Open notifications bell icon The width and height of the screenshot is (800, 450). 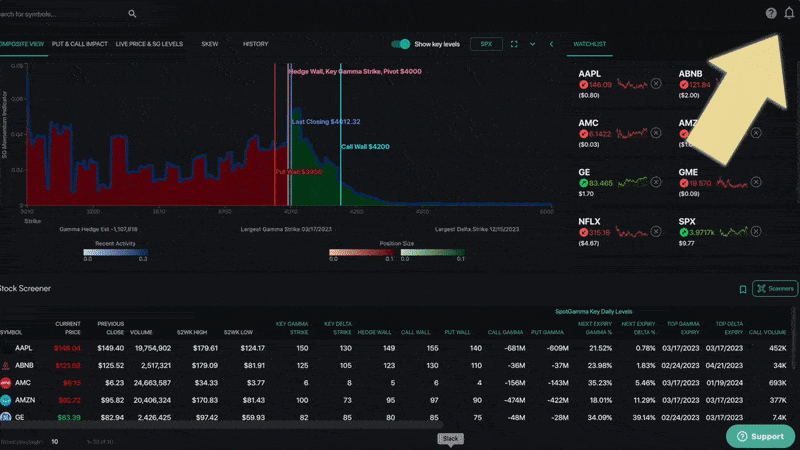point(789,13)
